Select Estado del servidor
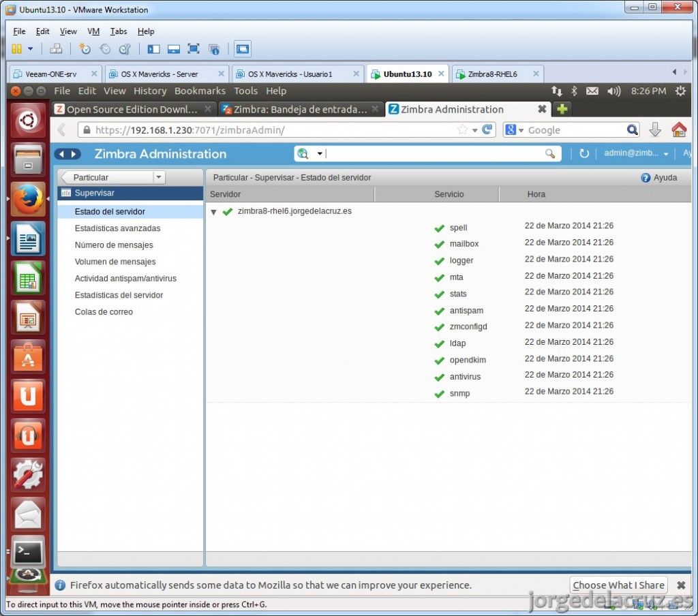The width and height of the screenshot is (698, 616). pyautogui.click(x=130, y=212)
